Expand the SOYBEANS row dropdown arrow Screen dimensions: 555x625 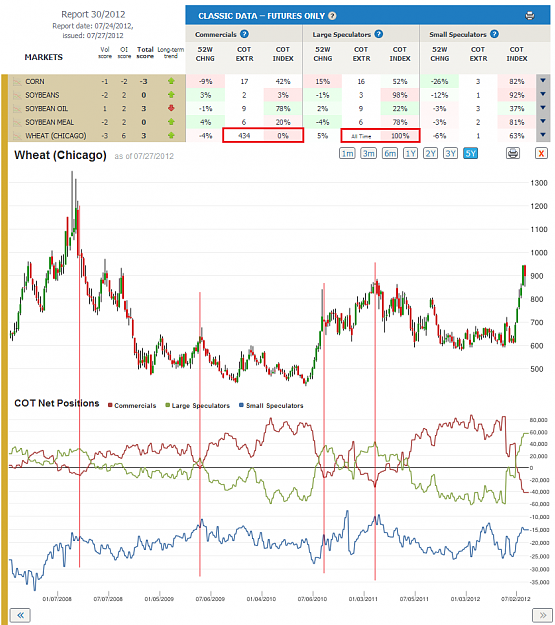pyautogui.click(x=543, y=94)
